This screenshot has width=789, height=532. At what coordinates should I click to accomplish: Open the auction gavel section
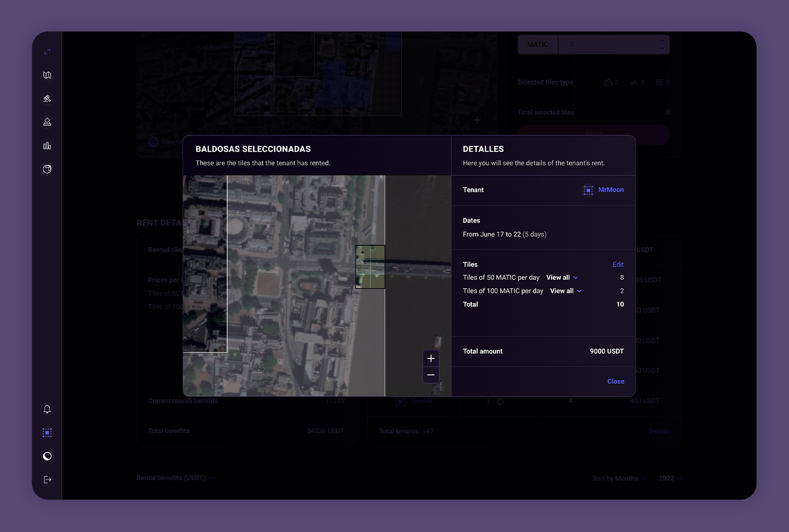click(x=47, y=99)
